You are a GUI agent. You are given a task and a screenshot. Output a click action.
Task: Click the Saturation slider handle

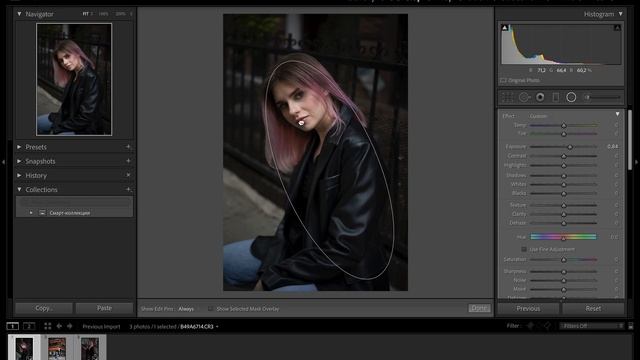click(564, 260)
